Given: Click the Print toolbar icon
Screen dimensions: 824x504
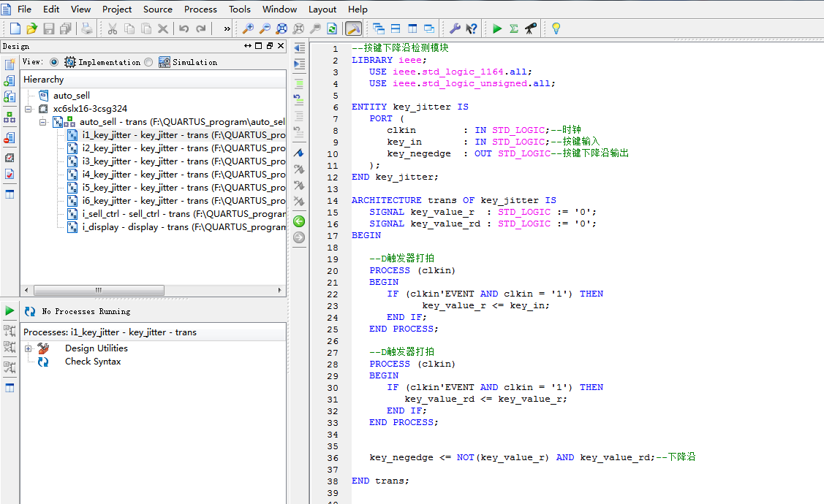Looking at the screenshot, I should 87,28.
